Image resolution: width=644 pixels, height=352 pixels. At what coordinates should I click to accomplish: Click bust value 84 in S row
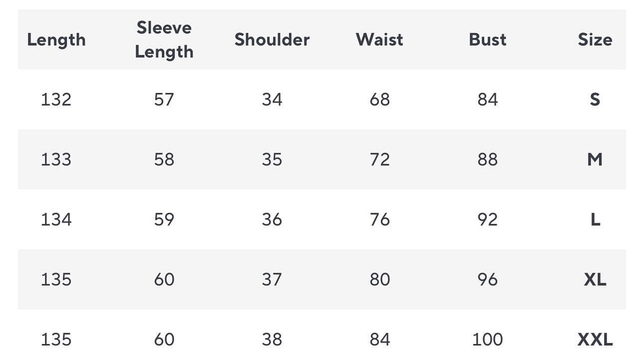(487, 99)
